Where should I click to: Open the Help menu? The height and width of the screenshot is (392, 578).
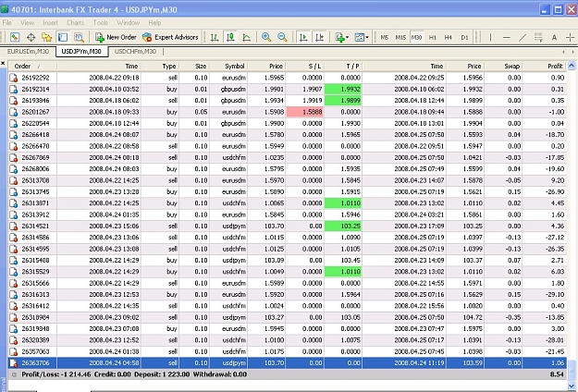pyautogui.click(x=154, y=22)
